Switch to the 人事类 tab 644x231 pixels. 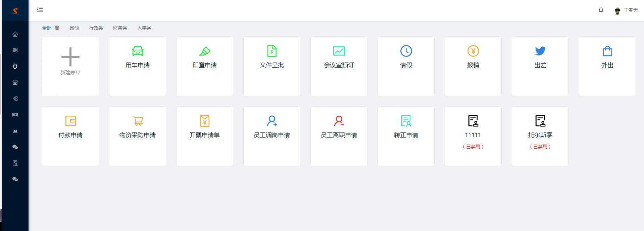[144, 28]
